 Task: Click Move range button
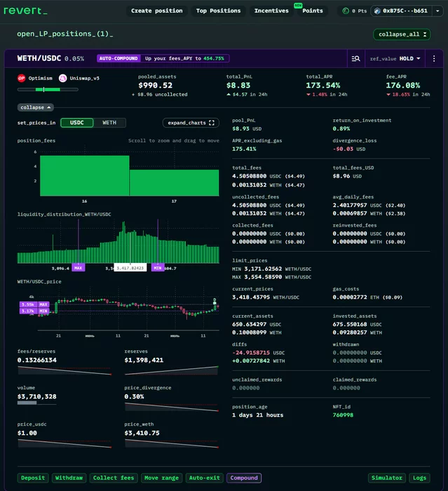[x=161, y=478]
